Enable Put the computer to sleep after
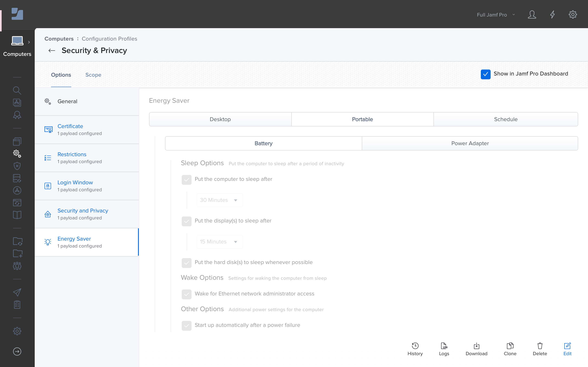Image resolution: width=588 pixels, height=367 pixels. (x=186, y=179)
